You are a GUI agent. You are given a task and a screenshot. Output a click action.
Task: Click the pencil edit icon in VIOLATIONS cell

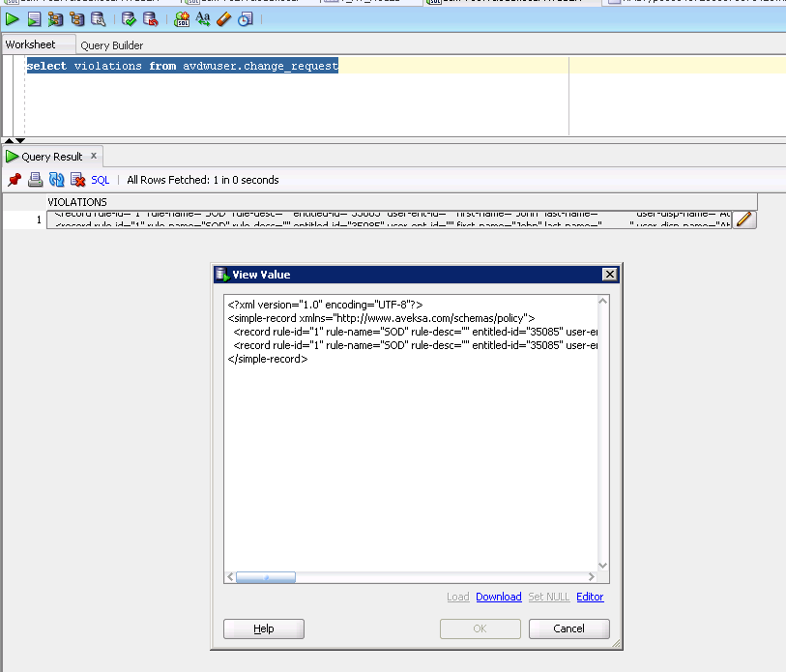coord(743,219)
